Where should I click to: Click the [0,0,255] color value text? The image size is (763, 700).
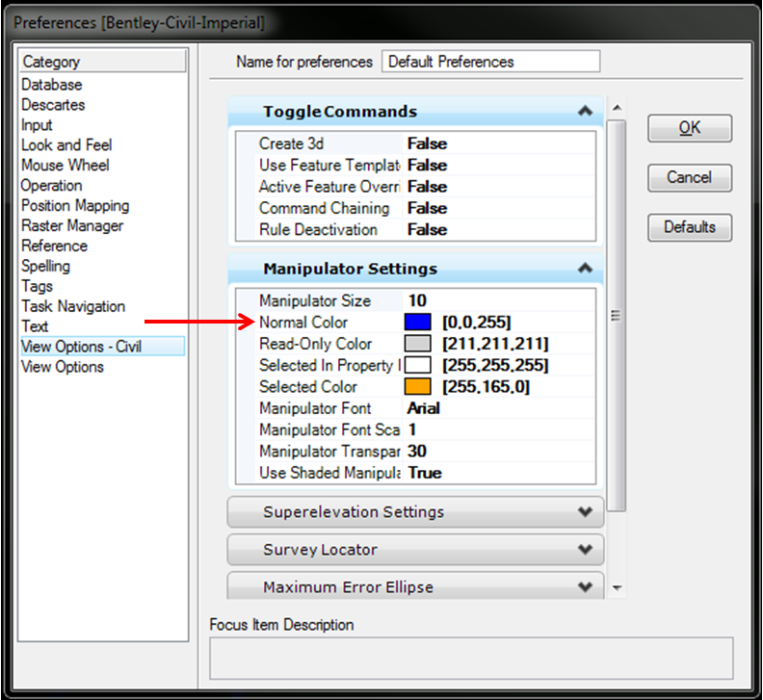[x=476, y=322]
